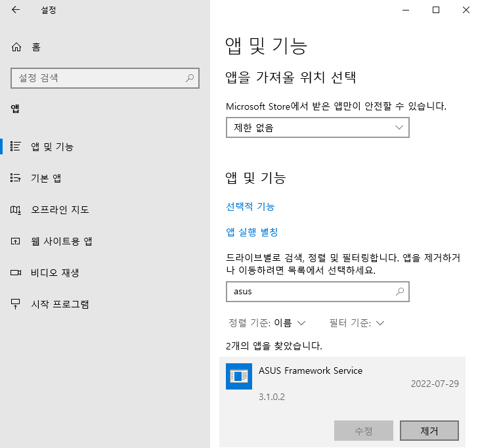Go back using the arrow icon
The width and height of the screenshot is (478, 448).
(x=16, y=10)
